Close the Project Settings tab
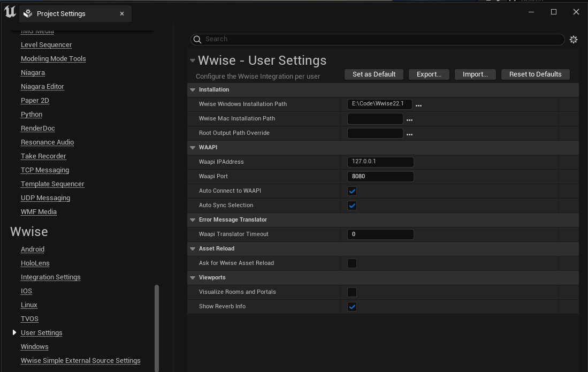 (122, 13)
